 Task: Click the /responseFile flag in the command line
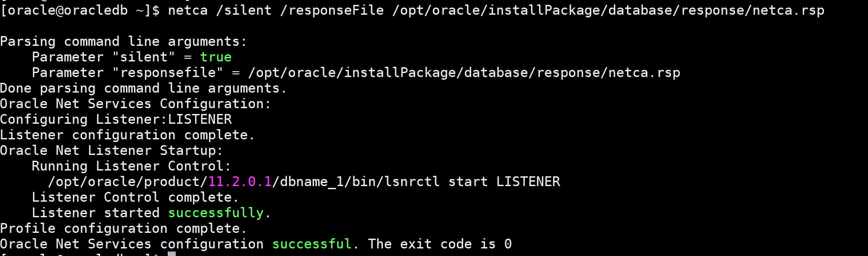[x=332, y=10]
